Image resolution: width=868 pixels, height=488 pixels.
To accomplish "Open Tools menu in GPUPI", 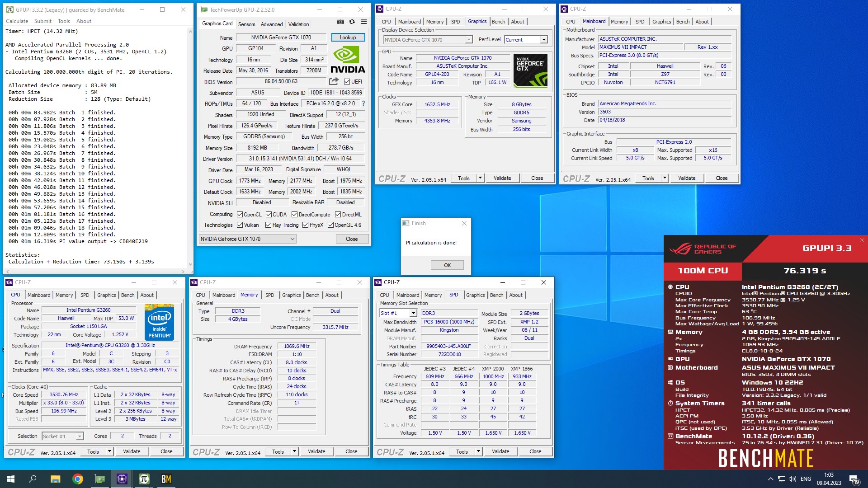I will coord(64,21).
